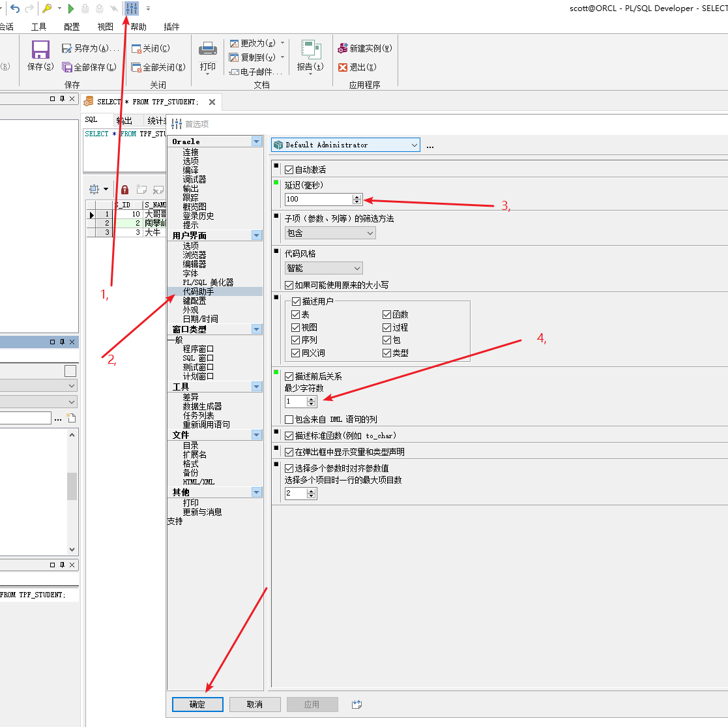Toggle 如果可能使用原来的大小写 checkbox
The image size is (728, 727).
coord(289,285)
